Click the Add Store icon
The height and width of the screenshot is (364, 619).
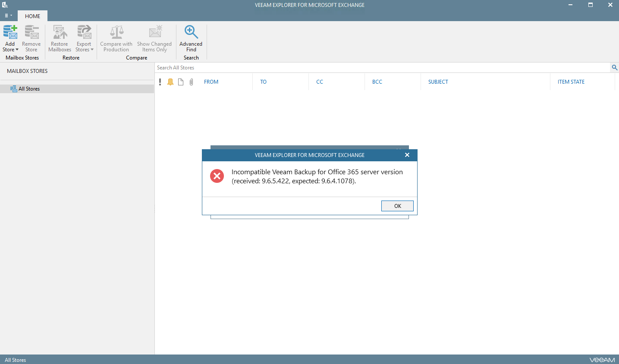[10, 32]
